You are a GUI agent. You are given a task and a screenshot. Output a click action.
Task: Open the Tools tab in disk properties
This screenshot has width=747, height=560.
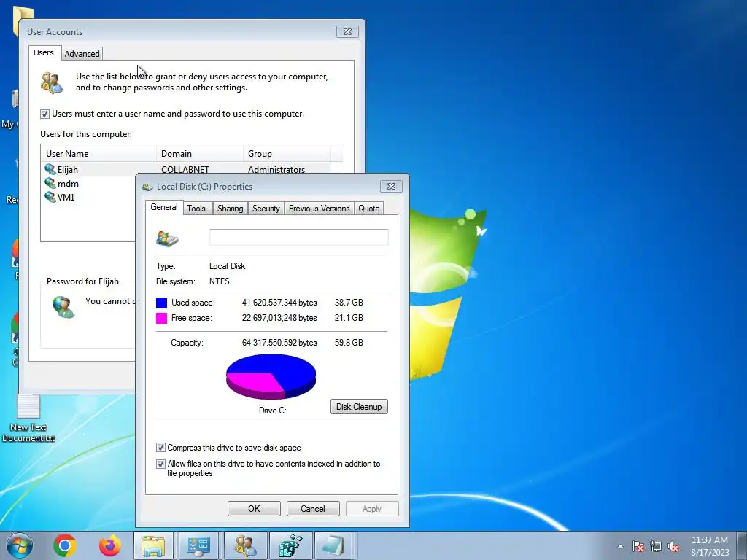point(196,208)
